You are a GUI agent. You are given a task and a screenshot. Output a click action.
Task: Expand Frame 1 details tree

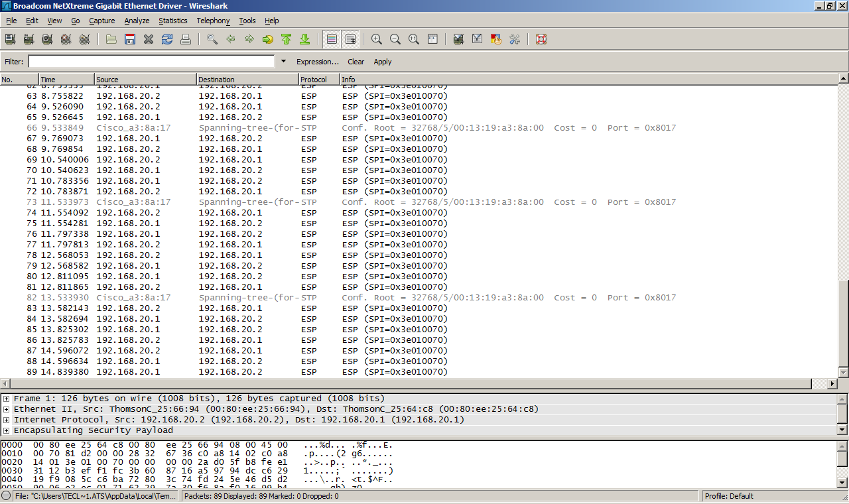pos(6,399)
